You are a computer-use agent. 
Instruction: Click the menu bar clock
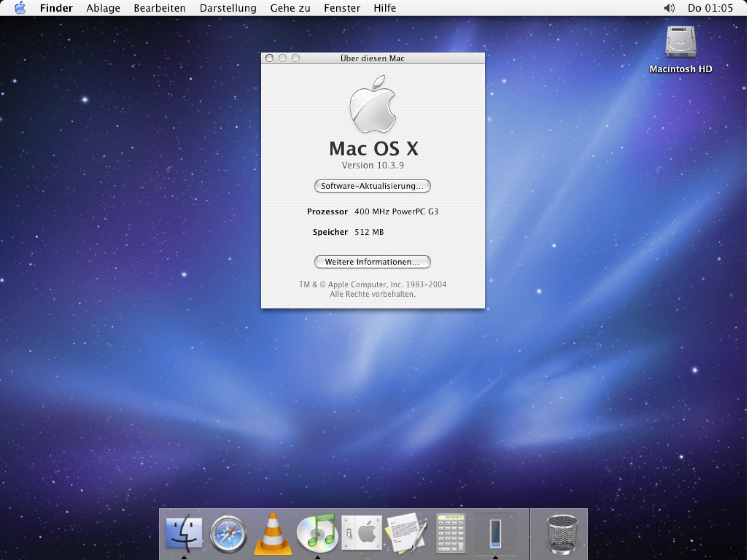point(710,8)
